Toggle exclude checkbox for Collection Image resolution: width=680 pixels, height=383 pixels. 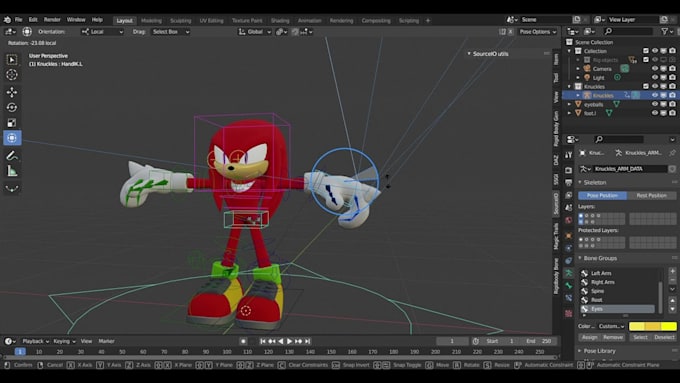[646, 51]
